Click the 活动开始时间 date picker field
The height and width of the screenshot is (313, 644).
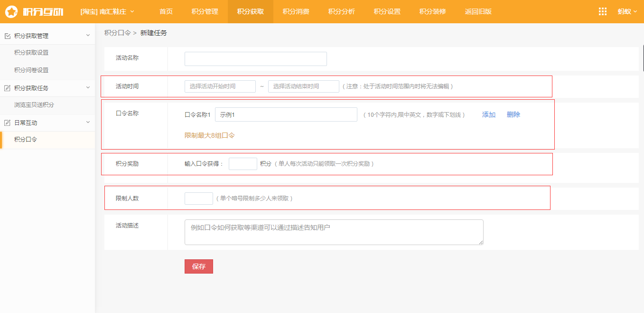tap(219, 86)
